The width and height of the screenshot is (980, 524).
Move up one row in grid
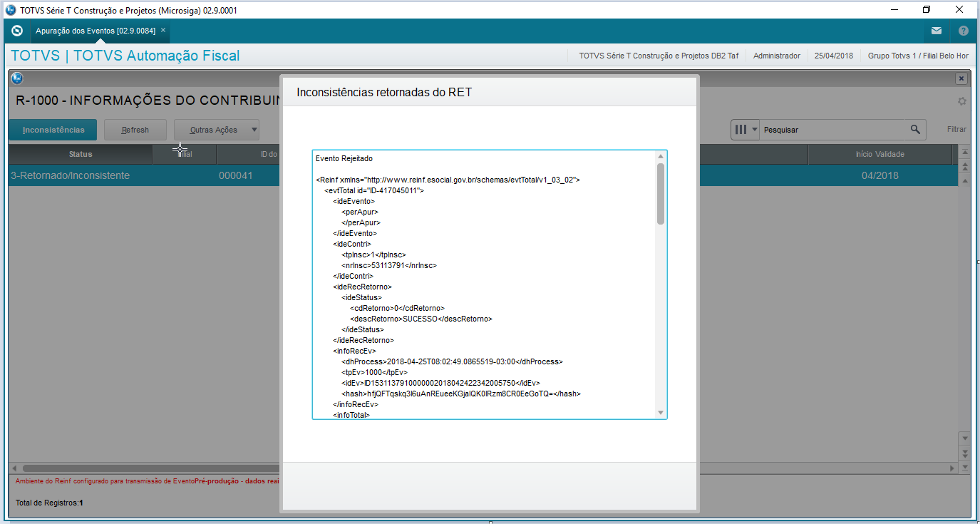pyautogui.click(x=965, y=180)
